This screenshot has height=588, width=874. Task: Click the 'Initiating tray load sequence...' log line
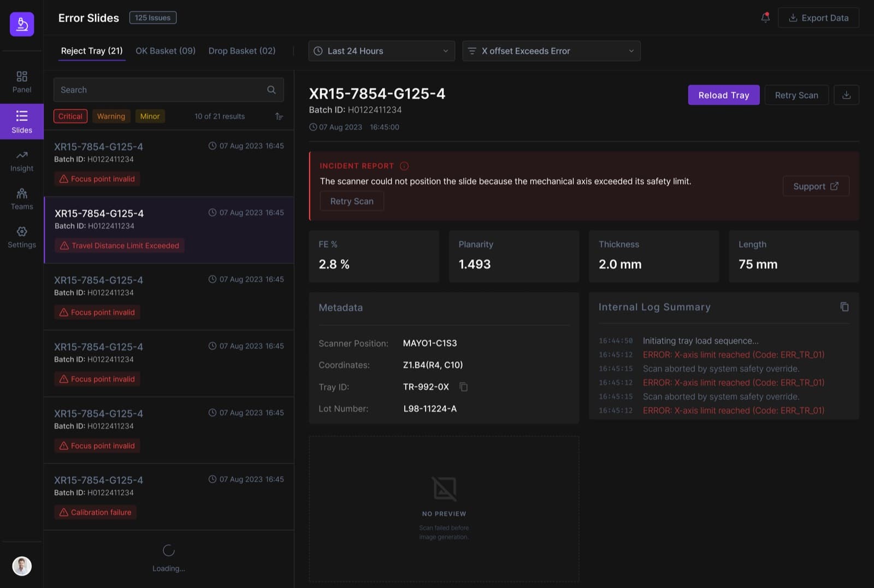pyautogui.click(x=700, y=341)
